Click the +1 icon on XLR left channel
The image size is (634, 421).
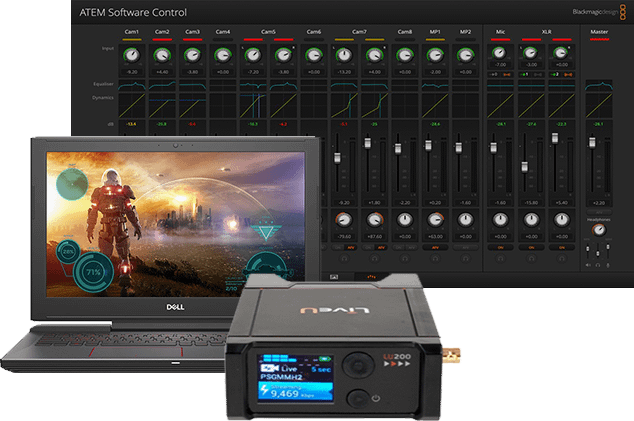[524, 74]
